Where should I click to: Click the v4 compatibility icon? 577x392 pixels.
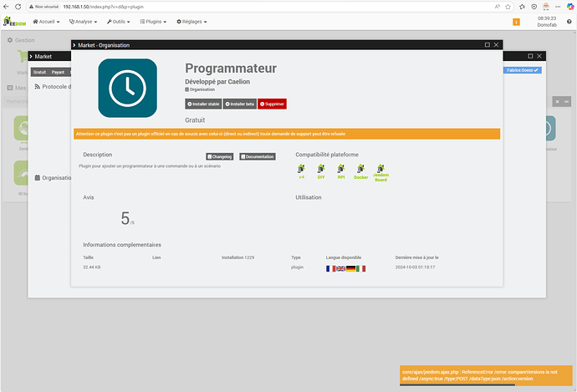(301, 169)
